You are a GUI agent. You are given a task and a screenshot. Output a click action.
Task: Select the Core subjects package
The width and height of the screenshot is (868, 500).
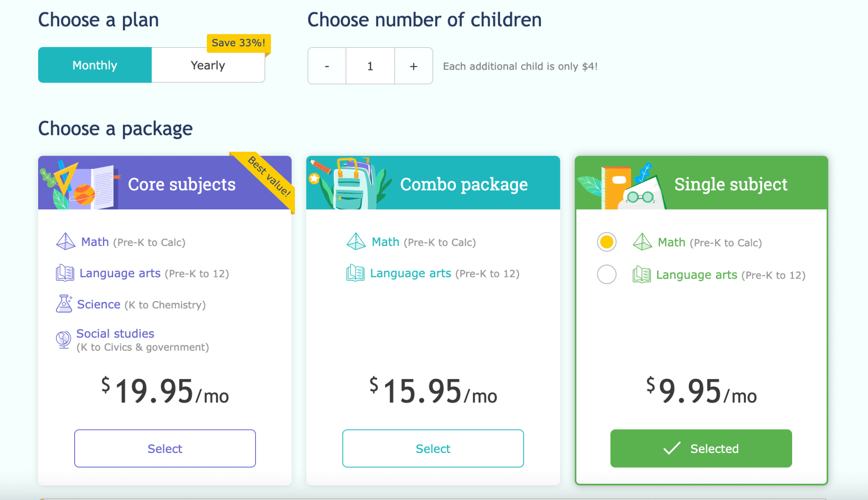(165, 448)
